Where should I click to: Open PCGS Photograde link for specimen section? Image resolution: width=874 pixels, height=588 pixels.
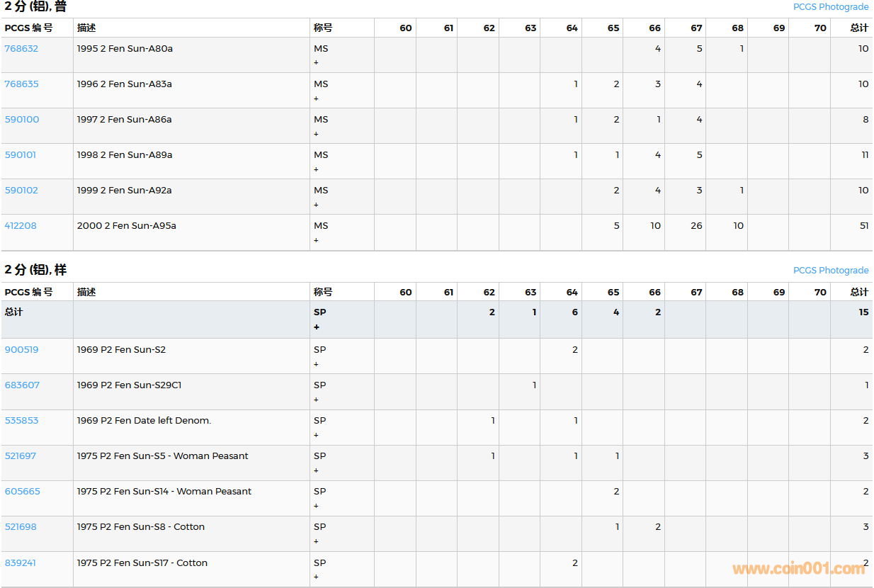(x=830, y=270)
